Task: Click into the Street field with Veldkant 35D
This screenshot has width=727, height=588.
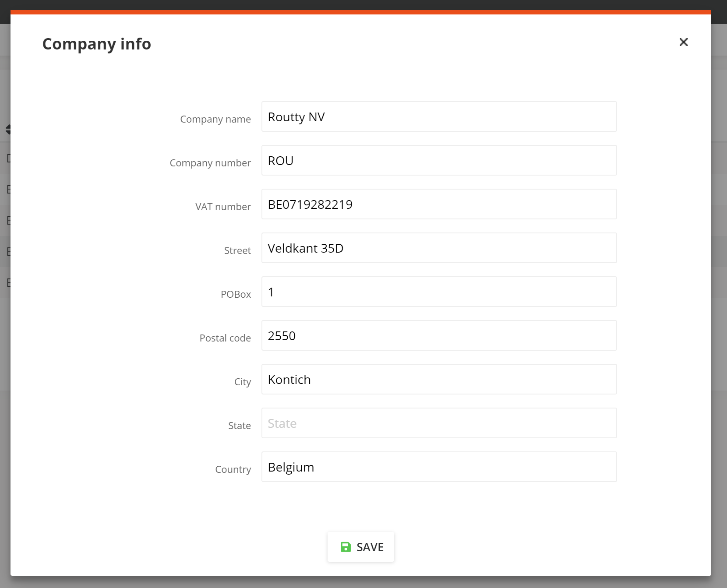Action: coord(439,248)
